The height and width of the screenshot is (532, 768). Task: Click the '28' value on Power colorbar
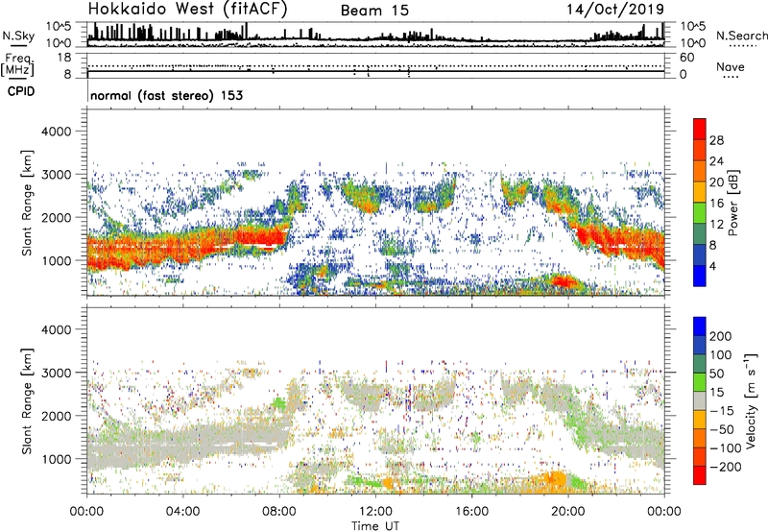(716, 140)
